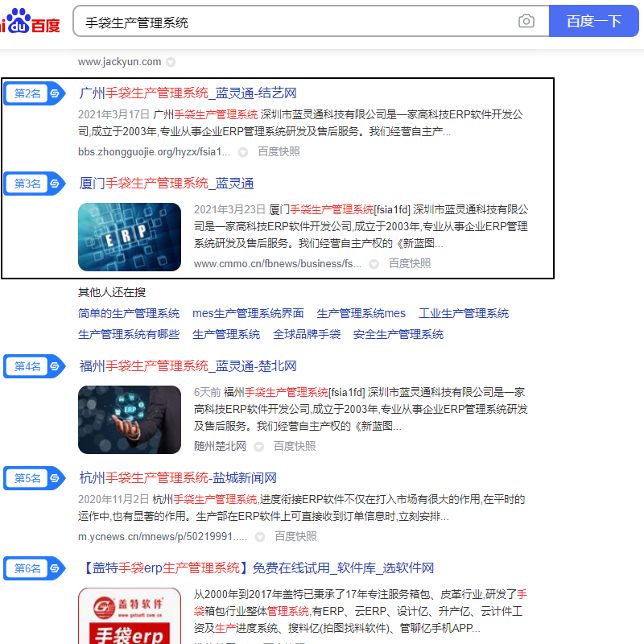
Task: Click the 百度一下 search button
Action: (x=593, y=21)
